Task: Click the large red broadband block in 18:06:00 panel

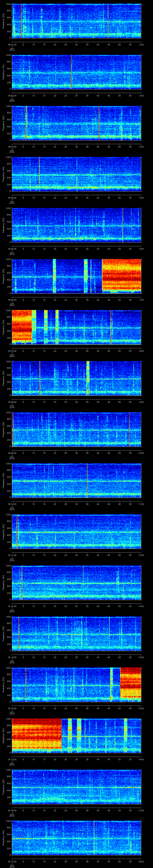Action: [x=122, y=275]
